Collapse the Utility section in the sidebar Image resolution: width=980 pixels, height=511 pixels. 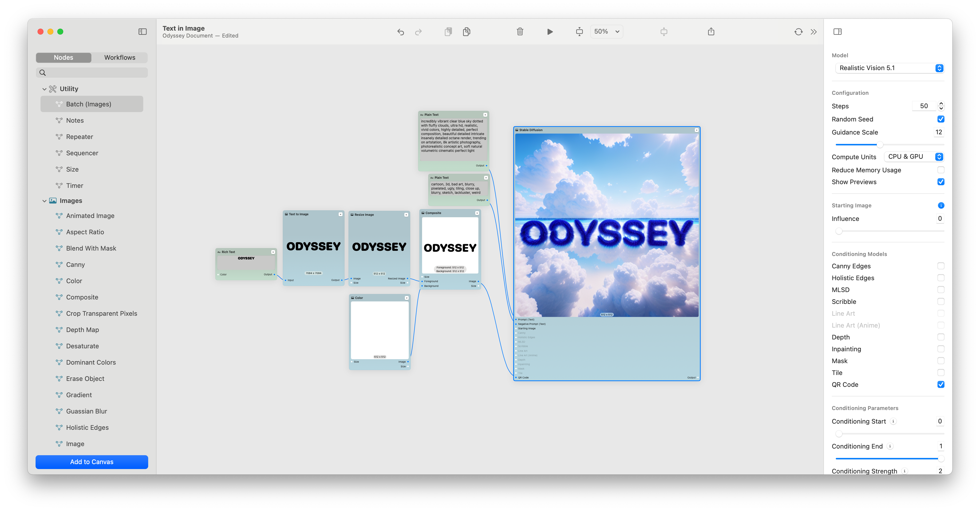pos(44,89)
